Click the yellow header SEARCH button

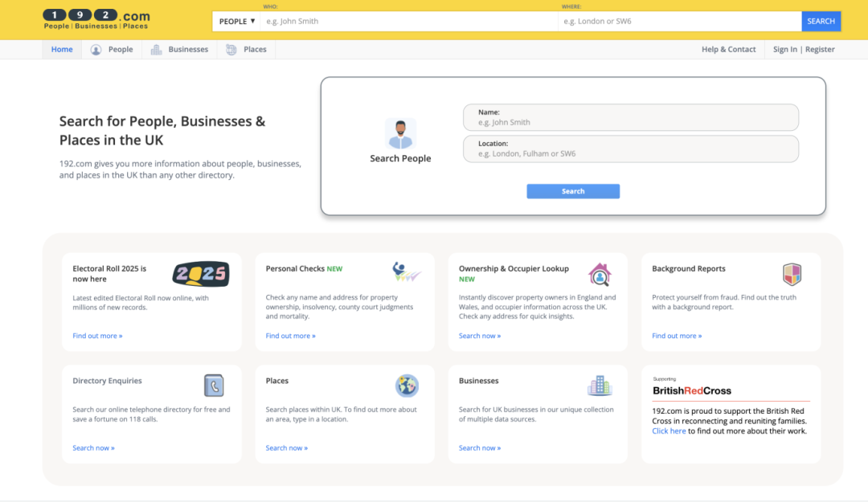(x=821, y=22)
